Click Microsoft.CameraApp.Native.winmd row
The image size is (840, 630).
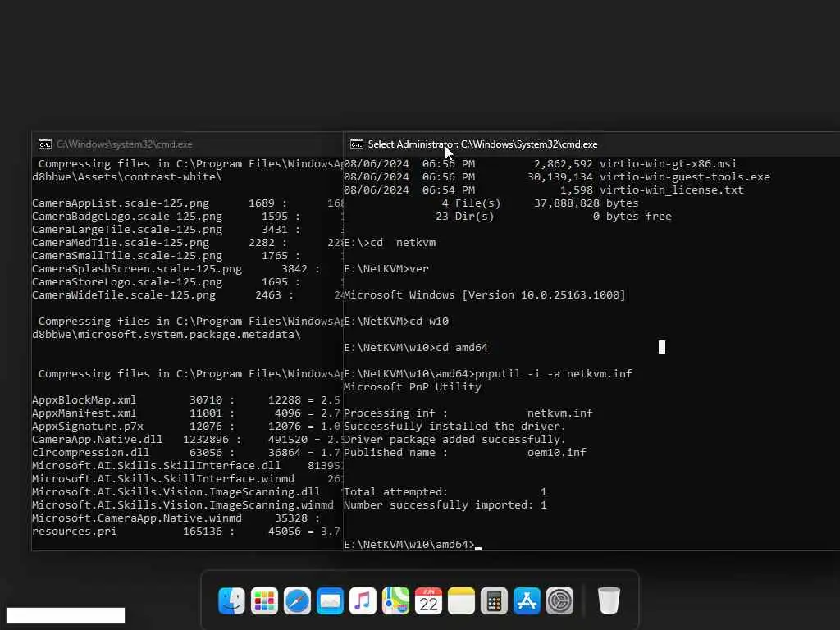pyautogui.click(x=176, y=518)
